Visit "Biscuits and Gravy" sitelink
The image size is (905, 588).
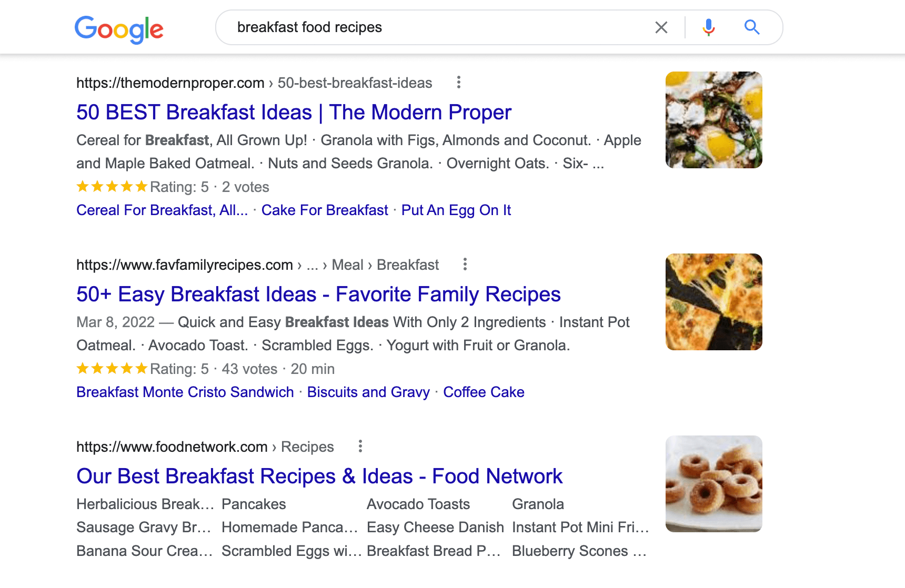[x=368, y=392]
